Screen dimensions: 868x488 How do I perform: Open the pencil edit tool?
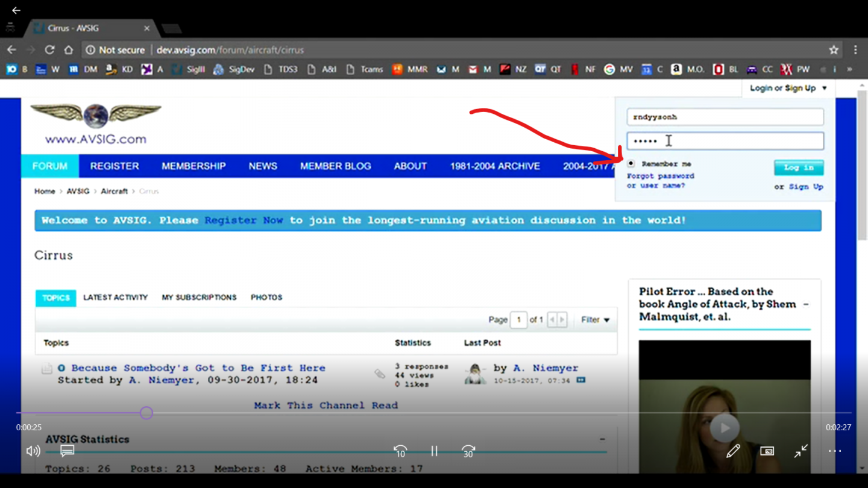pos(733,451)
